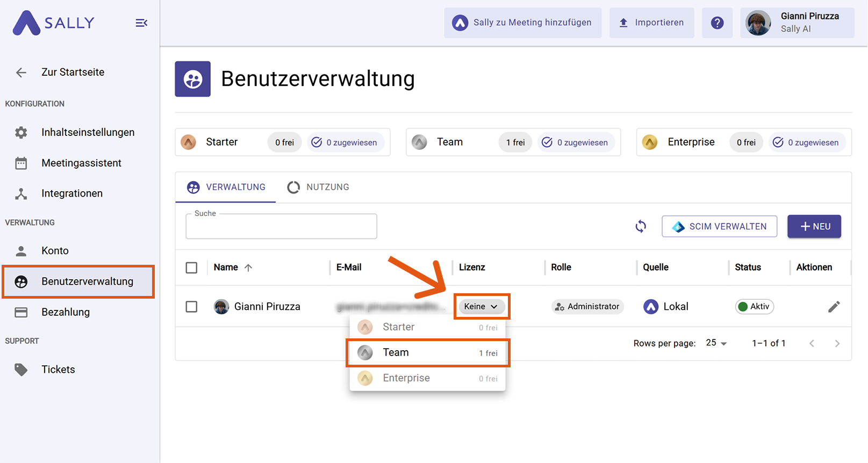Click Starter 0 zugewiesen chip
Image resolution: width=868 pixels, height=463 pixels.
click(346, 142)
